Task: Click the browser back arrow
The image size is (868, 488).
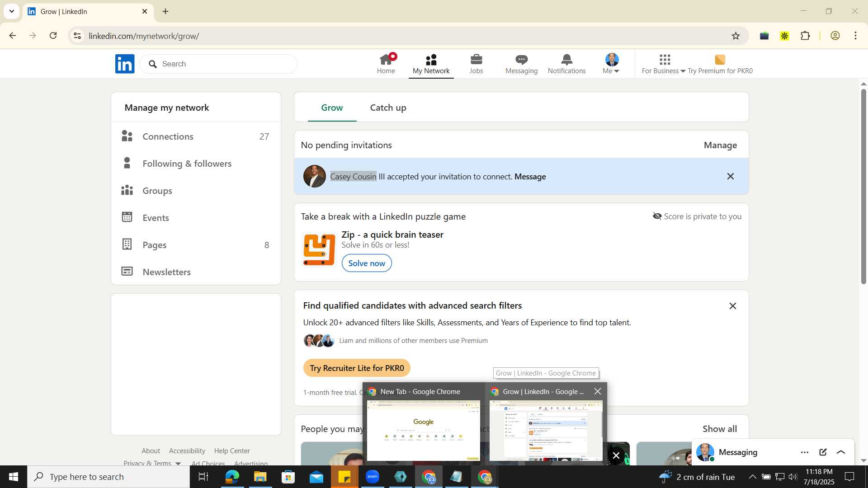Action: (12, 36)
